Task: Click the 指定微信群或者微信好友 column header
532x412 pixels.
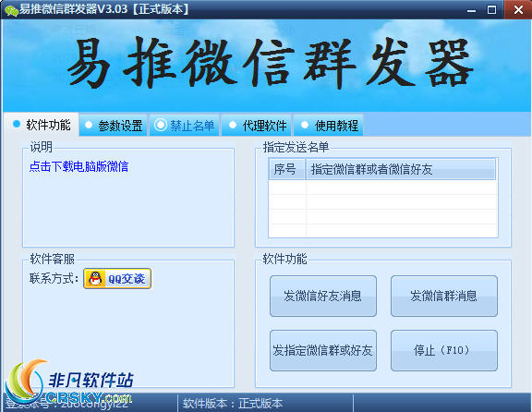Action: (401, 169)
